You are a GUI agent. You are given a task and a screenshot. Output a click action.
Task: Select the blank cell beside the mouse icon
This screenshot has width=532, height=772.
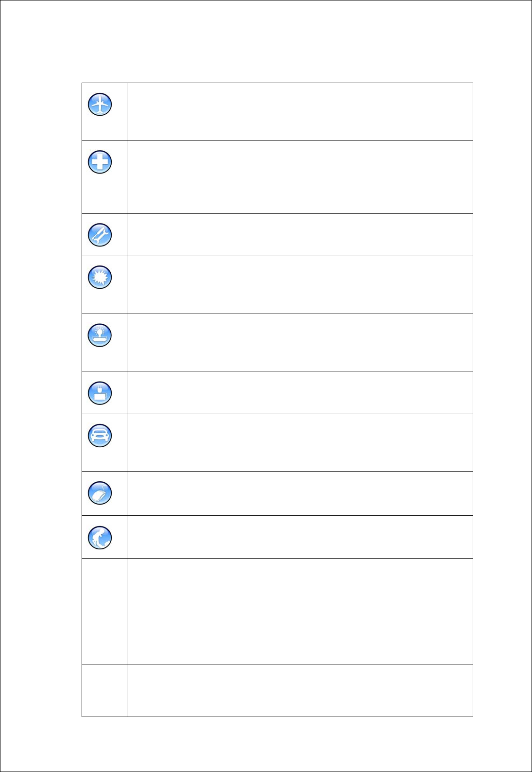point(300,493)
